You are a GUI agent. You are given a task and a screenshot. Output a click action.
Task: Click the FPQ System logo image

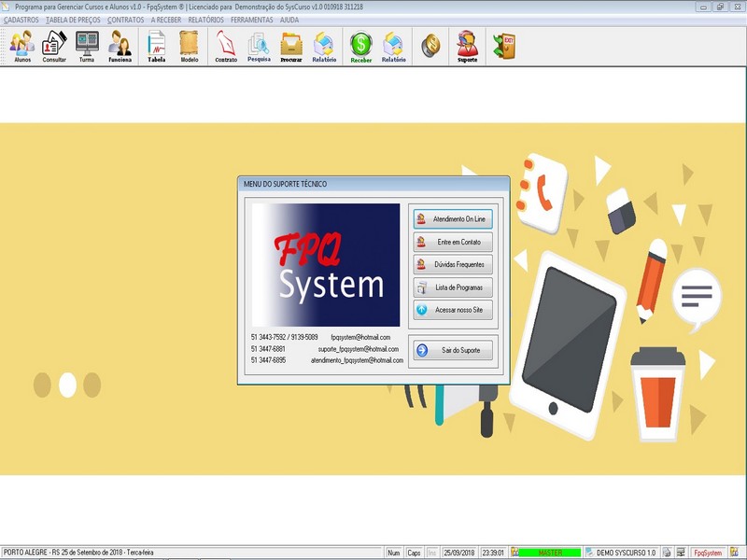pos(326,265)
